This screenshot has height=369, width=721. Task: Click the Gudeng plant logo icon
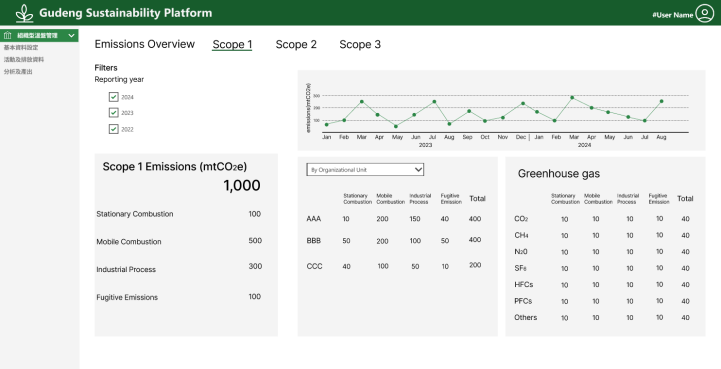click(24, 13)
